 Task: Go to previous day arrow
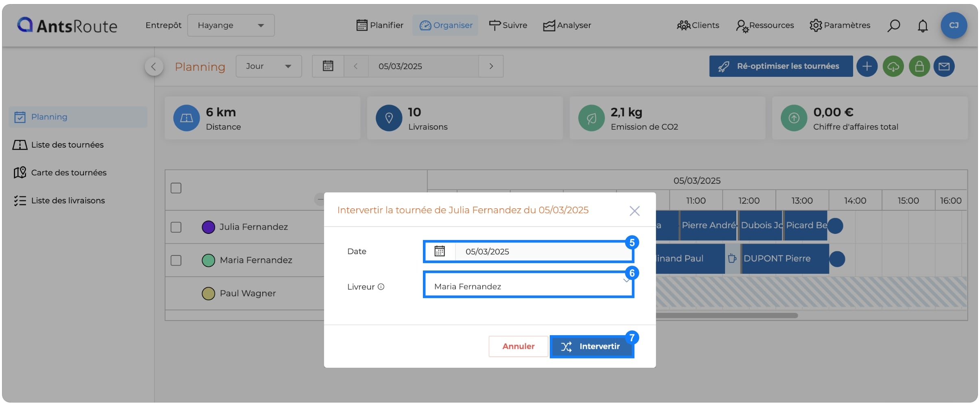tap(356, 66)
